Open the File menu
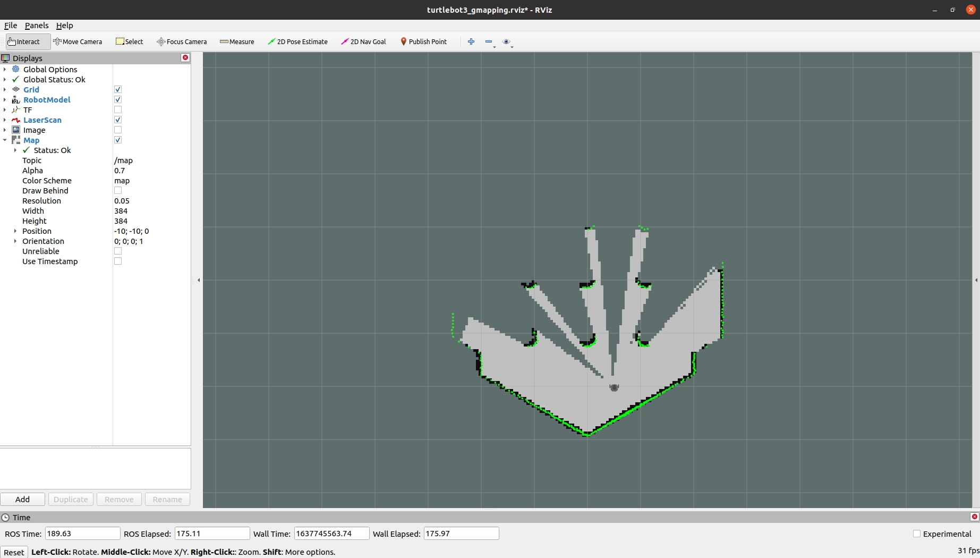Image resolution: width=980 pixels, height=558 pixels. click(x=10, y=25)
